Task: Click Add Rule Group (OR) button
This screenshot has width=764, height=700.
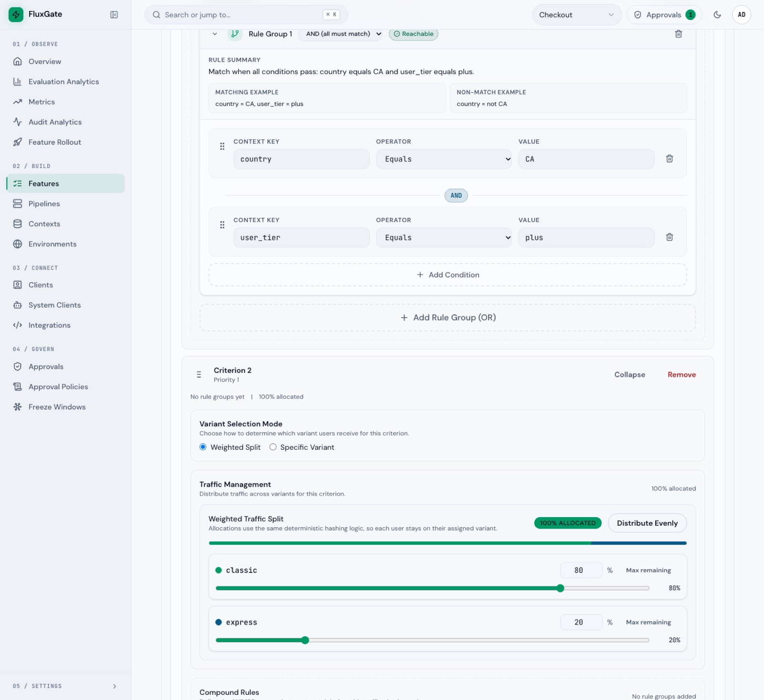Action: pyautogui.click(x=448, y=318)
